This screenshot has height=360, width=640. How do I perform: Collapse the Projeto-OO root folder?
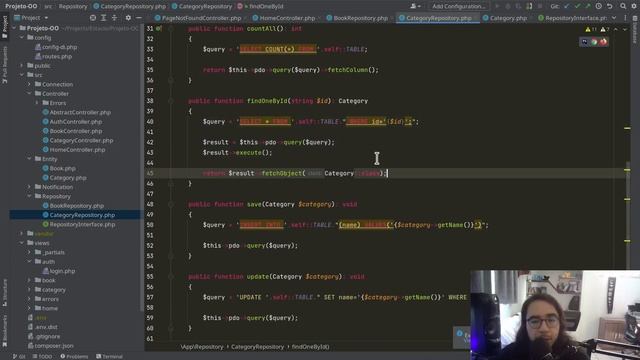click(15, 28)
